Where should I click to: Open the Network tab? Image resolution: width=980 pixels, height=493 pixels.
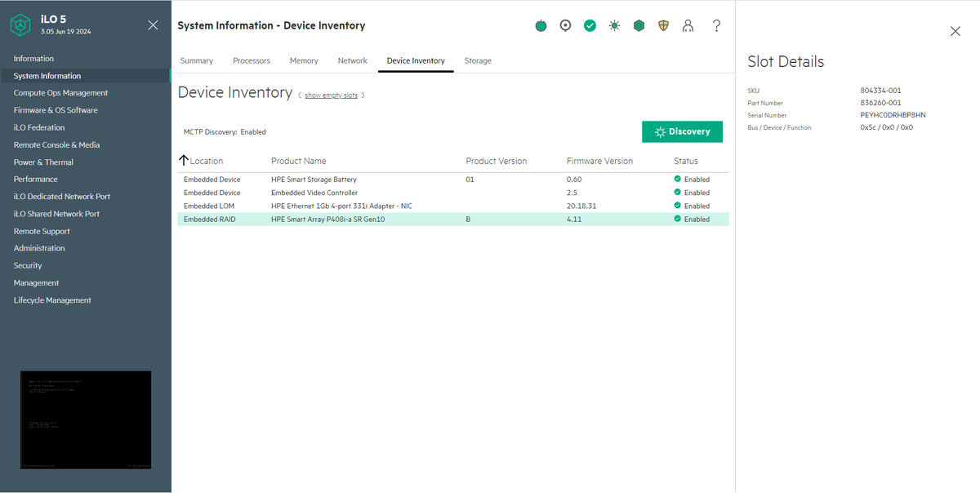coord(353,60)
